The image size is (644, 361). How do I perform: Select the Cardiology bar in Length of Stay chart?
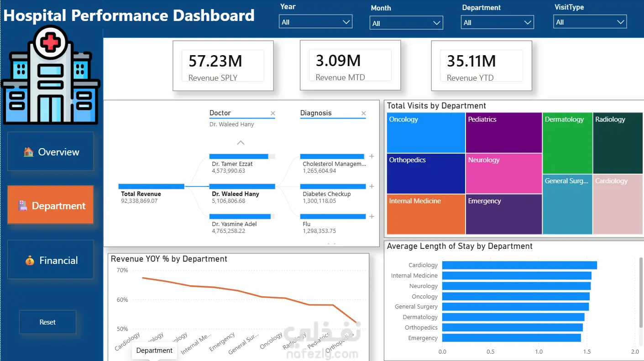(x=519, y=265)
